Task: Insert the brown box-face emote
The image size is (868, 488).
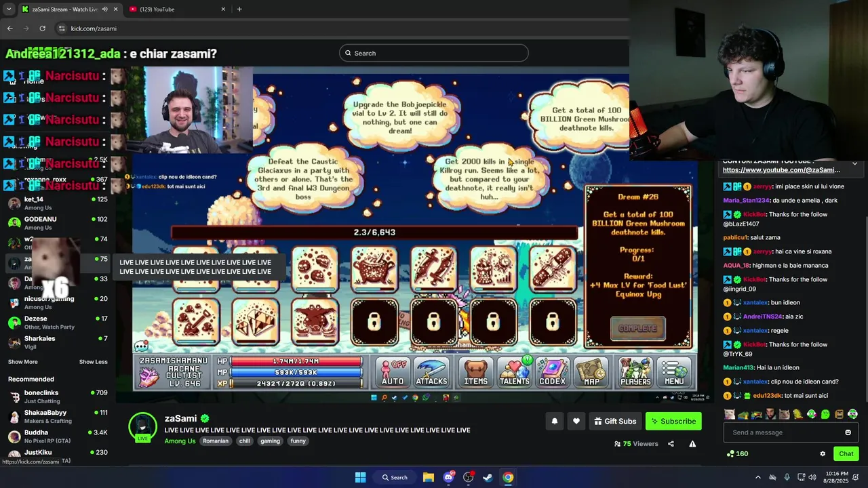Action: 839,414
